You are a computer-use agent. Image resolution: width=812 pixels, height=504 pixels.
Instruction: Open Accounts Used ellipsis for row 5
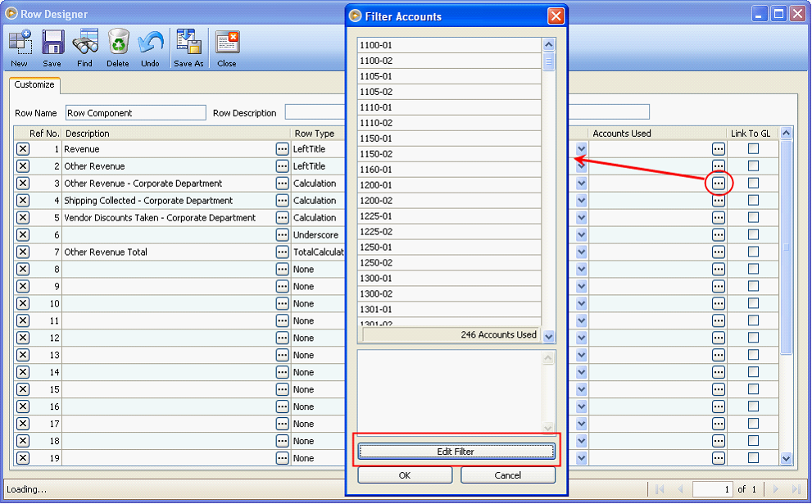(x=719, y=217)
